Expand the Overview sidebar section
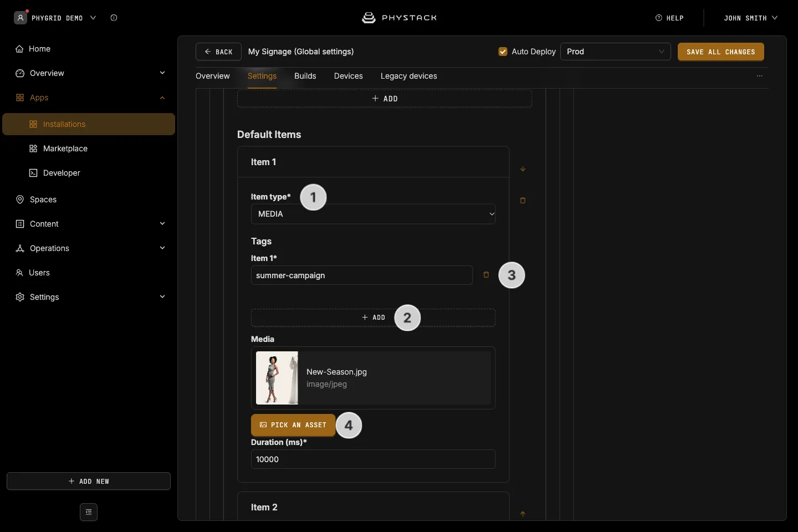The image size is (798, 532). coord(162,73)
